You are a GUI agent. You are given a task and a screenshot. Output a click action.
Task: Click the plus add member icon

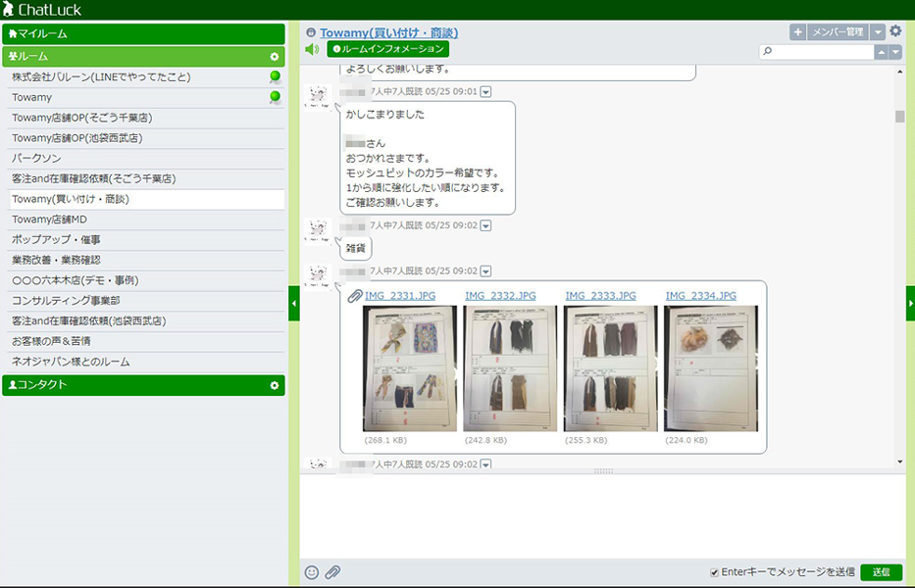point(797,32)
